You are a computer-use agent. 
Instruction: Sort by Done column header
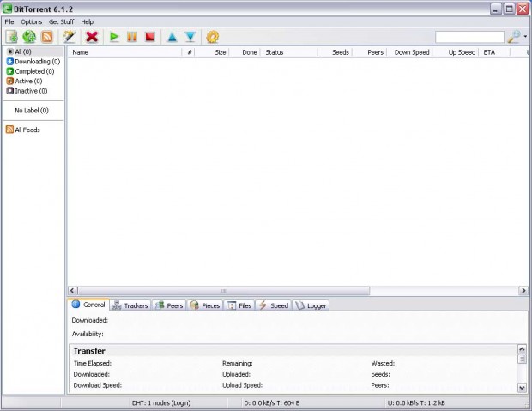click(245, 52)
